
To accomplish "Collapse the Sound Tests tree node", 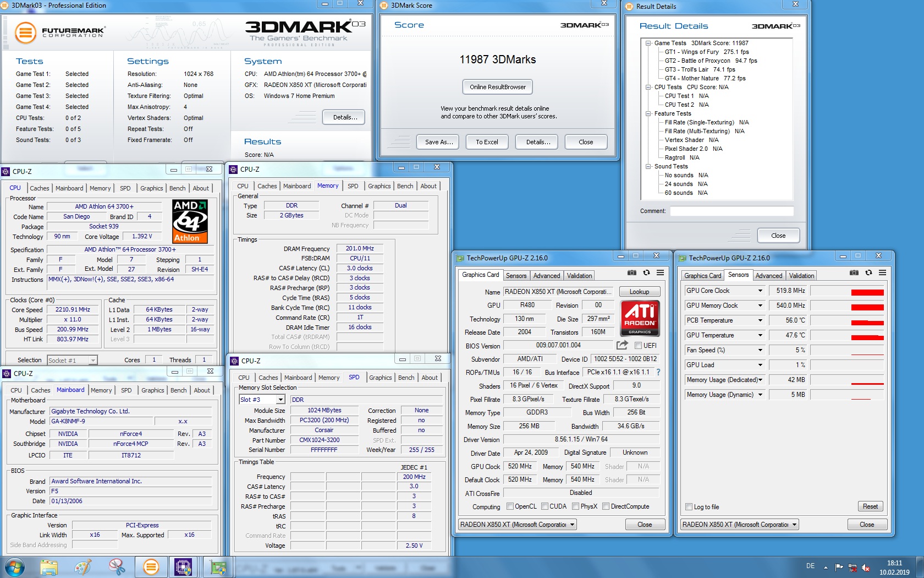I will tap(648, 166).
